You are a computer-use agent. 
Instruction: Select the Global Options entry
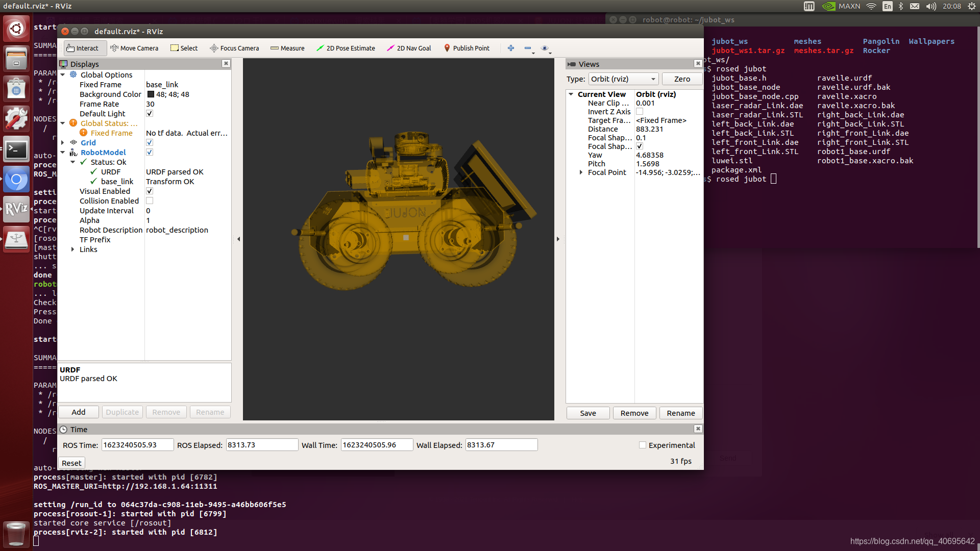coord(106,75)
